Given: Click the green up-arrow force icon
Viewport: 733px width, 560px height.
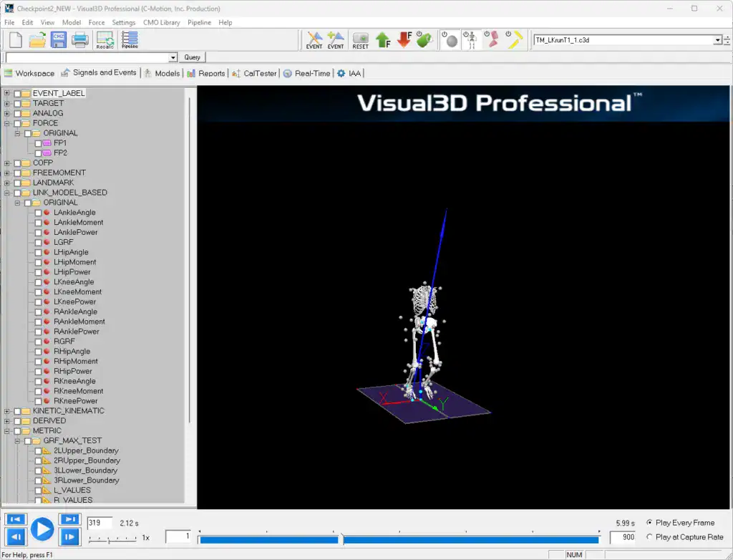Looking at the screenshot, I should click(x=383, y=40).
